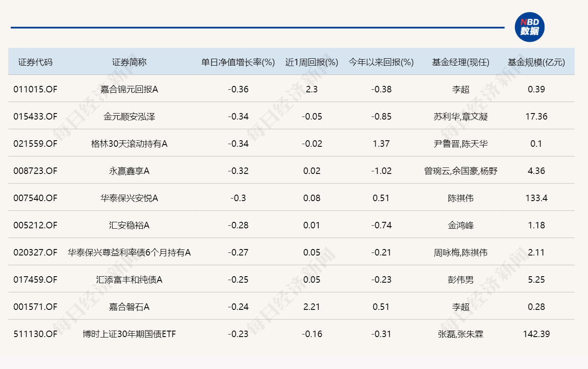588x369 pixels.
Task: Click security code 511130.OF
Action: coord(35,334)
